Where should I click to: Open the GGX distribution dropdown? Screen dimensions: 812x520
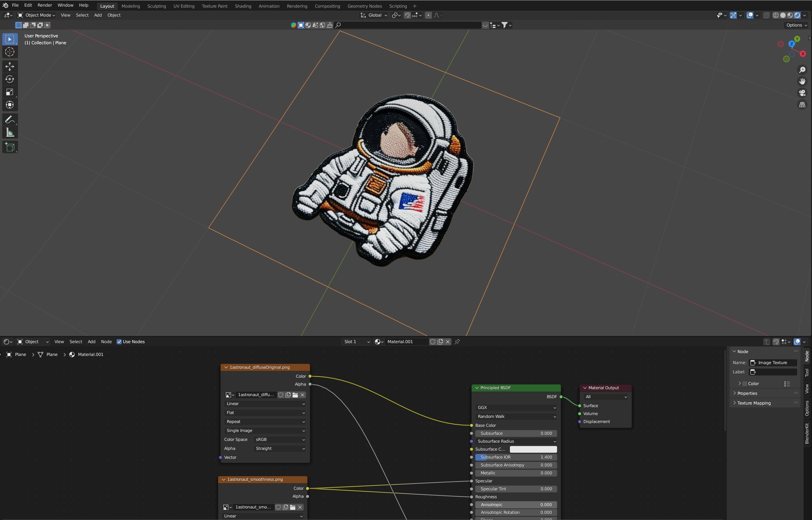(x=516, y=408)
